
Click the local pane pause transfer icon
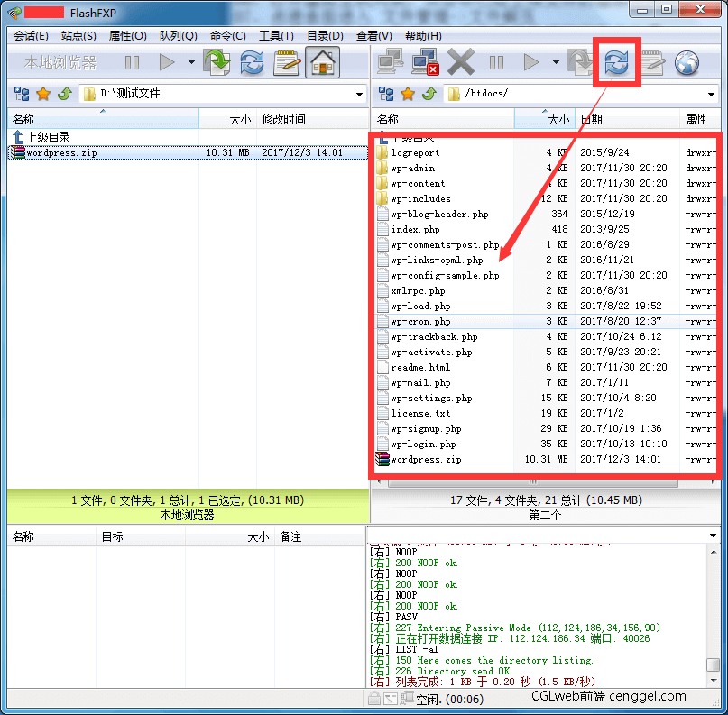point(133,62)
